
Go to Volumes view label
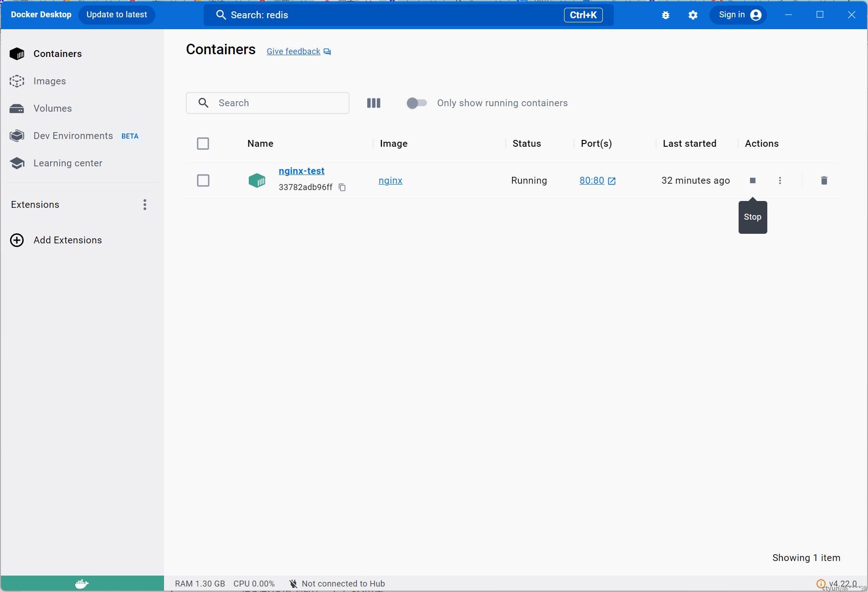pos(52,108)
